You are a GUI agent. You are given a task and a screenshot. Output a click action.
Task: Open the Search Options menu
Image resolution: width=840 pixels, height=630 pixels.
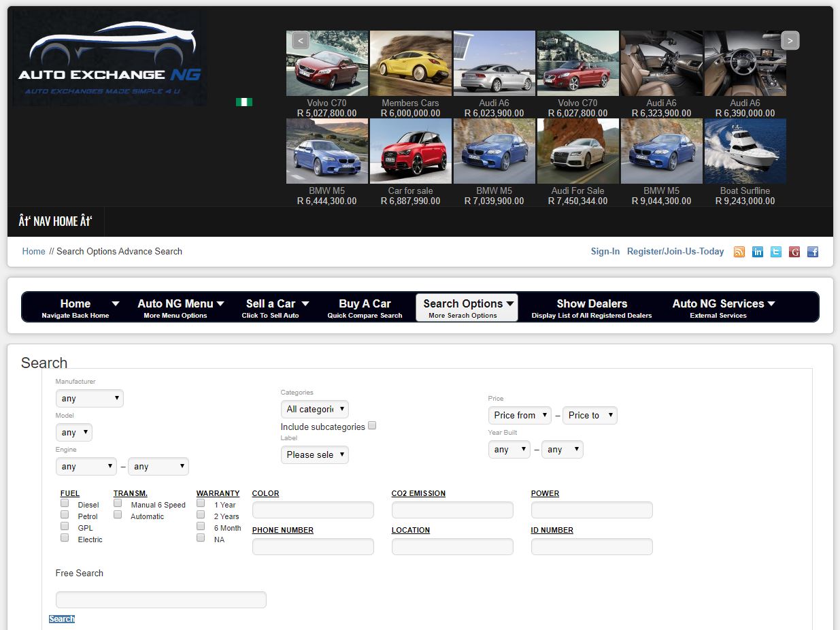click(467, 308)
